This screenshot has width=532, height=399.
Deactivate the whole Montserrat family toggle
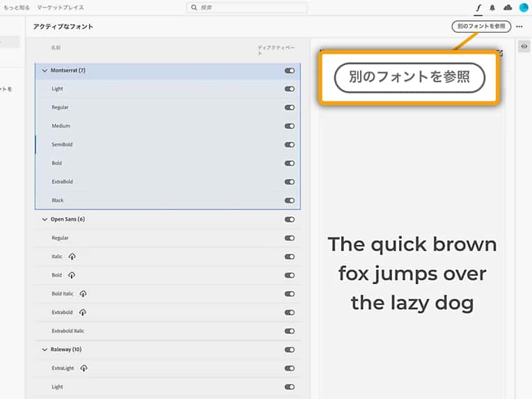tap(290, 70)
